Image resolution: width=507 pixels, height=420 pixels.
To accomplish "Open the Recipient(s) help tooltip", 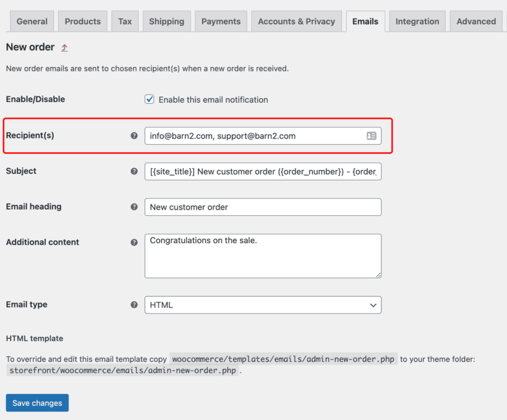I will pyautogui.click(x=134, y=135).
